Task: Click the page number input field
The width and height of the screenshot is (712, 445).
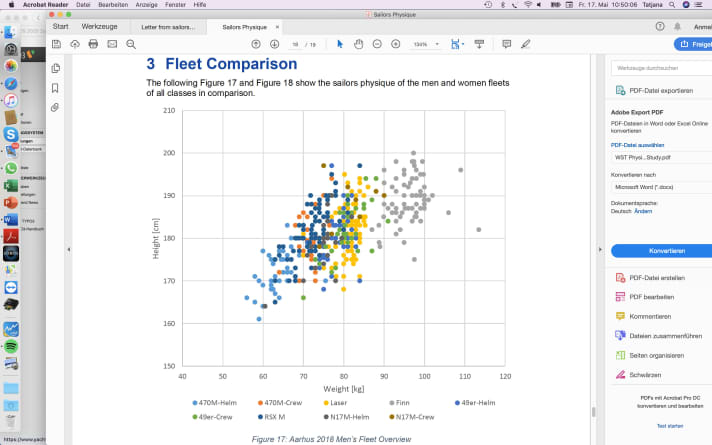Action: click(x=295, y=44)
